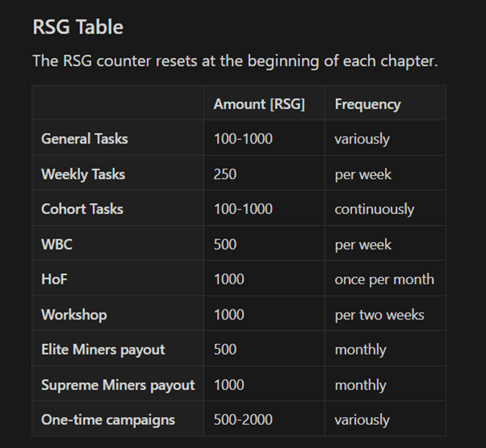Click the RSG Table heading
Screen dimensions: 486x448
pyautogui.click(x=78, y=27)
